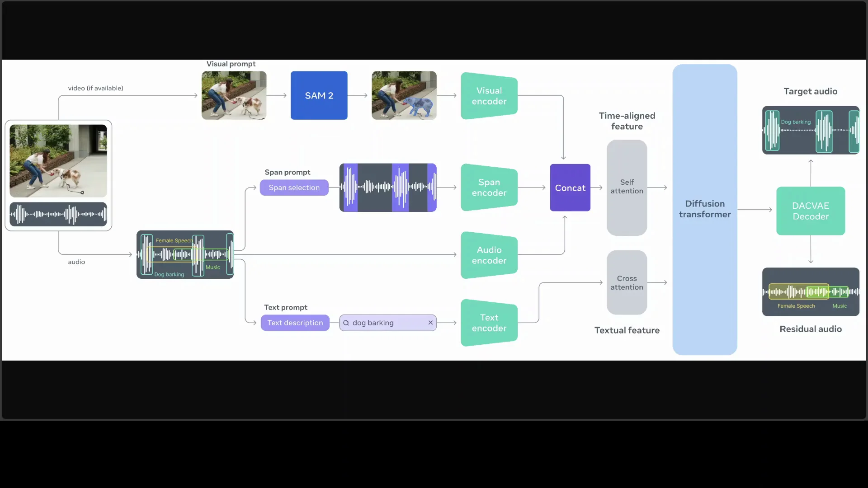The height and width of the screenshot is (488, 868).
Task: Select the Visual prompt section header
Action: click(231, 64)
